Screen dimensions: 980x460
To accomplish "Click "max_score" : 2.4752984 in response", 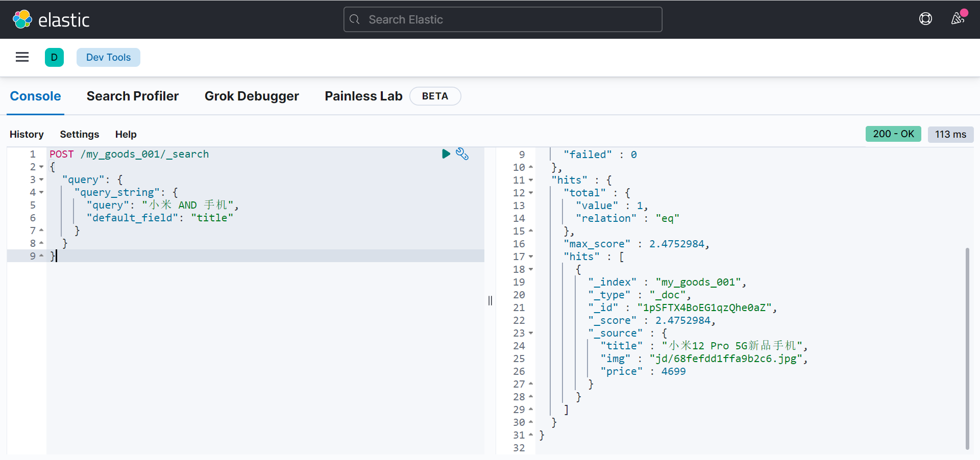I will point(636,244).
